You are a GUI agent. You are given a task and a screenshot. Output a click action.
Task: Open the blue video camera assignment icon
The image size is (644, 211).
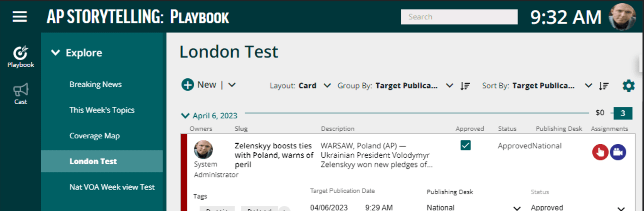click(x=618, y=152)
